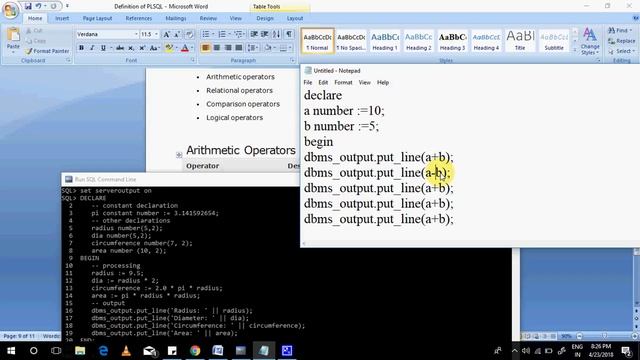The image size is (640, 360).
Task: Apply the Title style
Action: coord(520,41)
